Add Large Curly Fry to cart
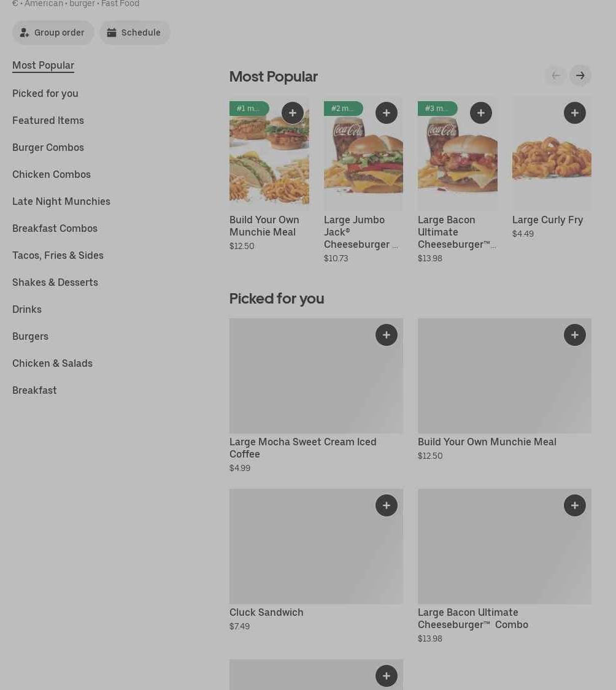The width and height of the screenshot is (616, 690). pos(574,113)
